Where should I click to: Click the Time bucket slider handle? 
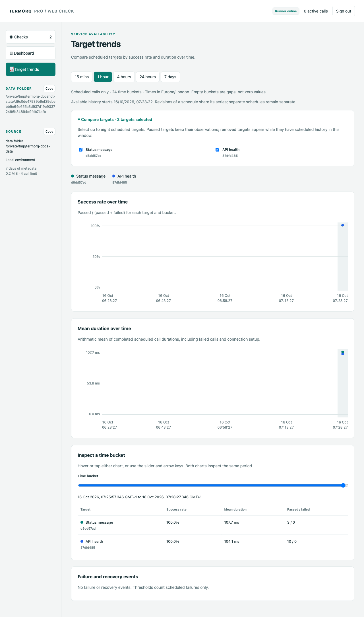343,485
